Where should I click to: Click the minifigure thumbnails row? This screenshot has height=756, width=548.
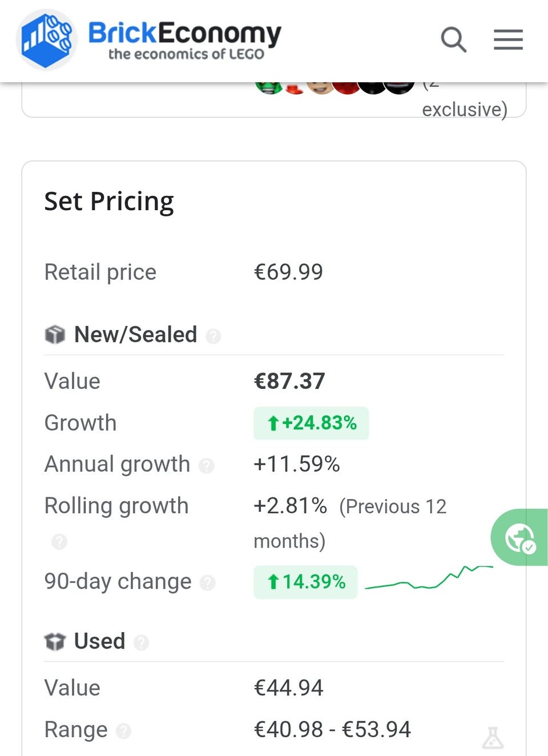click(334, 87)
